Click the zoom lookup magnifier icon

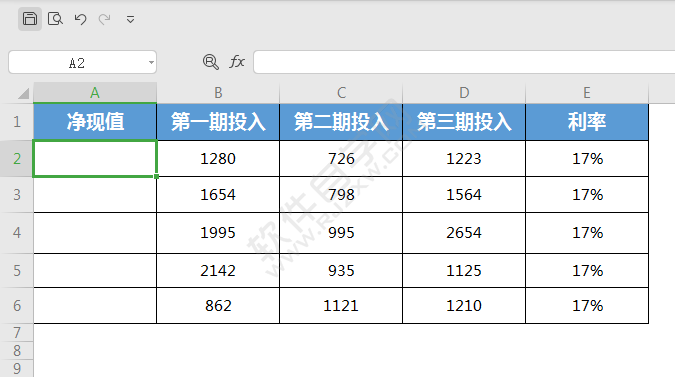211,62
